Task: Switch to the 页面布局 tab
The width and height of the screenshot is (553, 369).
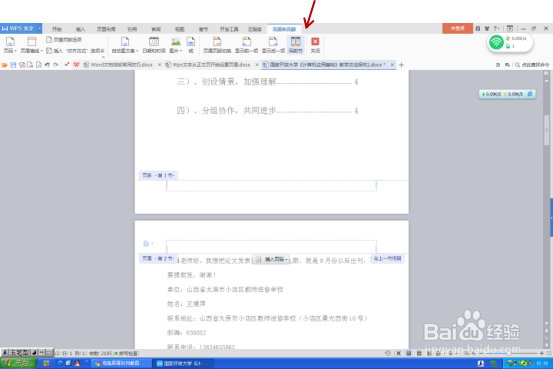Action: [106, 29]
